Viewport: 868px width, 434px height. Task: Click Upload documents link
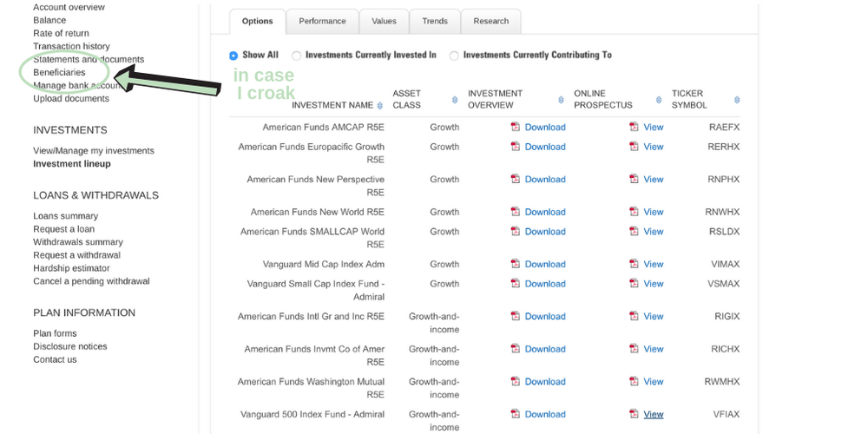pyautogui.click(x=71, y=99)
